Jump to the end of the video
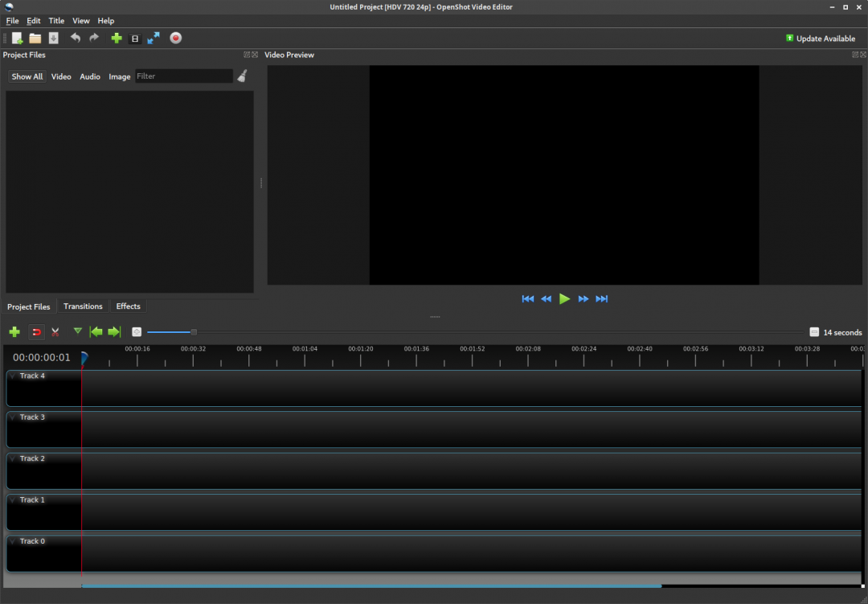Image resolution: width=868 pixels, height=604 pixels. [602, 298]
